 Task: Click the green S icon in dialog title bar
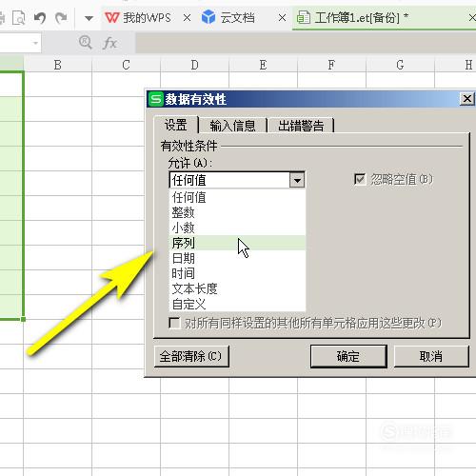(x=155, y=99)
